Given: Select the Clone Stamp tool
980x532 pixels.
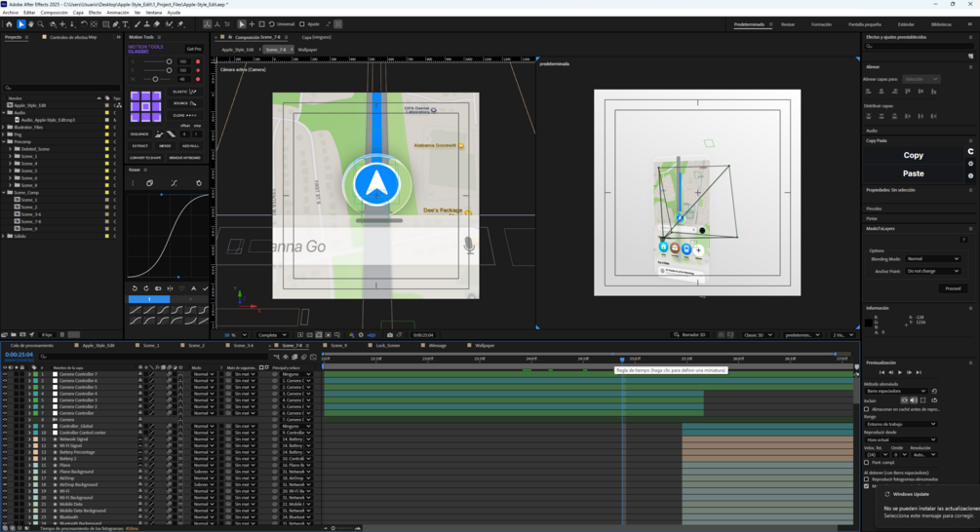Looking at the screenshot, I should pyautogui.click(x=147, y=24).
